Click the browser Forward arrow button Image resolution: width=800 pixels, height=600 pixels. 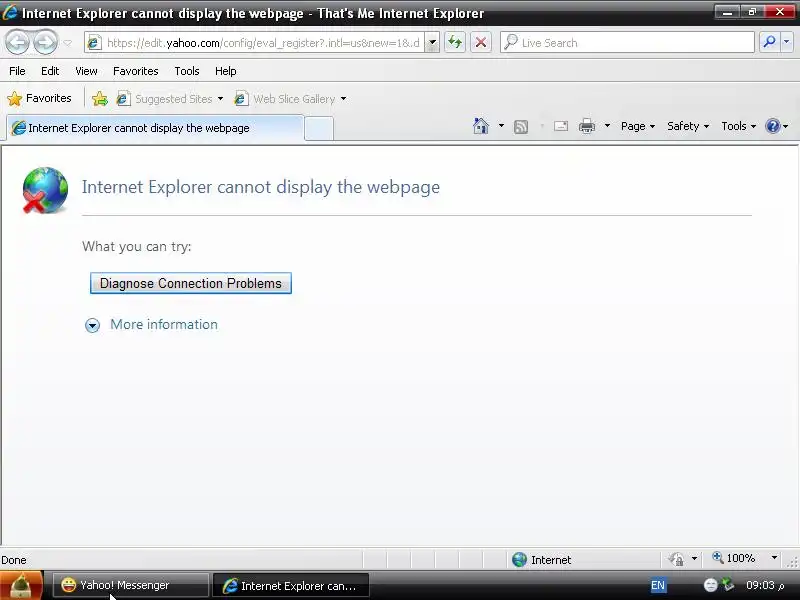(x=45, y=42)
